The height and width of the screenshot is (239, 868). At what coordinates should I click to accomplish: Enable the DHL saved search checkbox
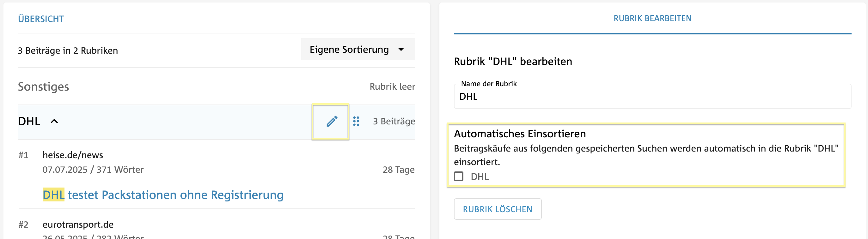pos(459,176)
